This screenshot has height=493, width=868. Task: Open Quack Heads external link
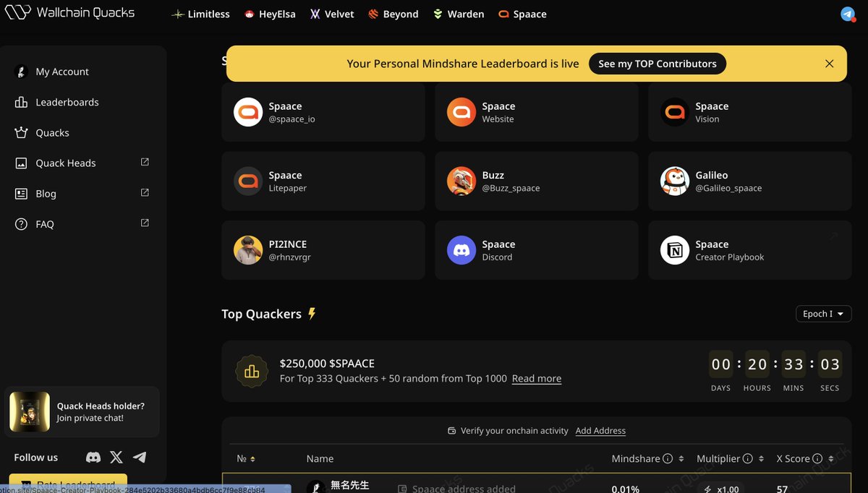145,163
